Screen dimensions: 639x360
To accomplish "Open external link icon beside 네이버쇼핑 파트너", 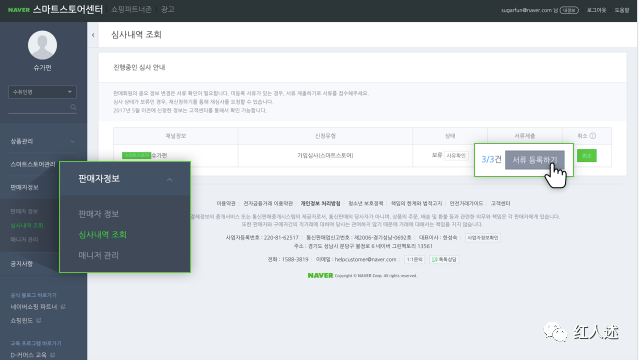I will pyautogui.click(x=63, y=306).
